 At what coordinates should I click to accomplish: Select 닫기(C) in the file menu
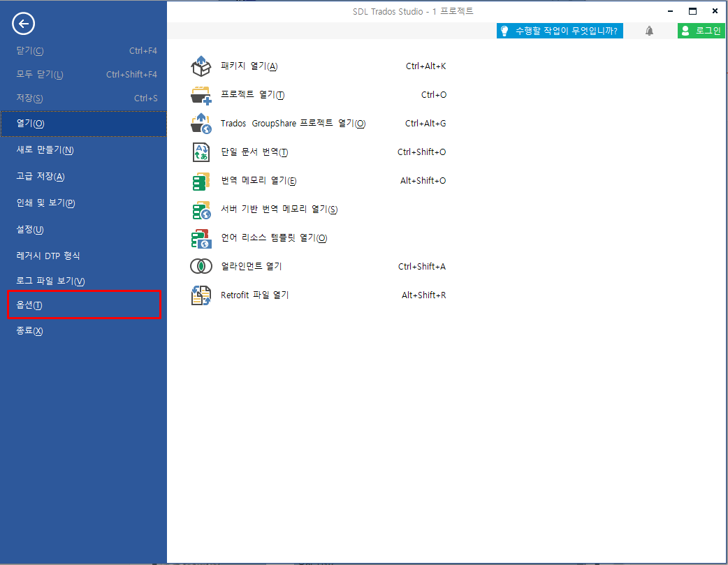(x=84, y=50)
